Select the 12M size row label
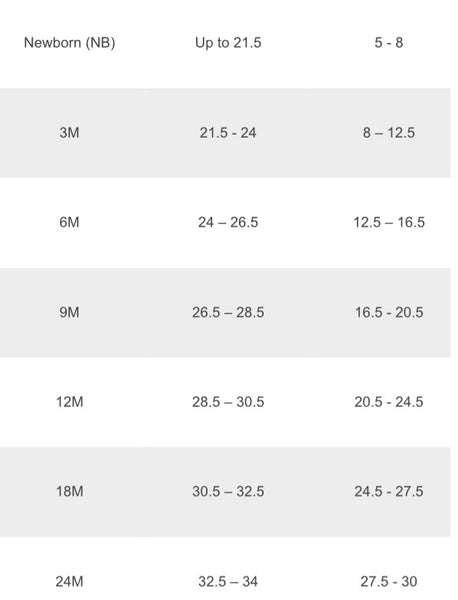Screen dimensions: 458x600 tap(70, 402)
